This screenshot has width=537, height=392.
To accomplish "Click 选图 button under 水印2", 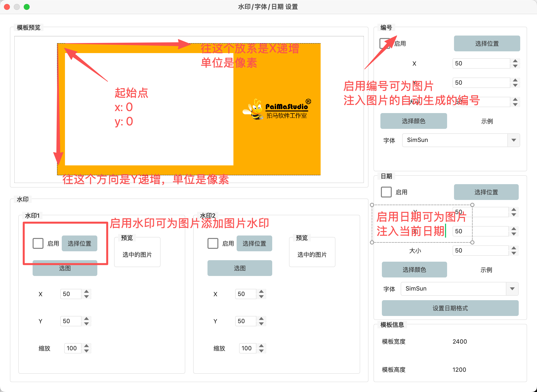I will (x=240, y=268).
